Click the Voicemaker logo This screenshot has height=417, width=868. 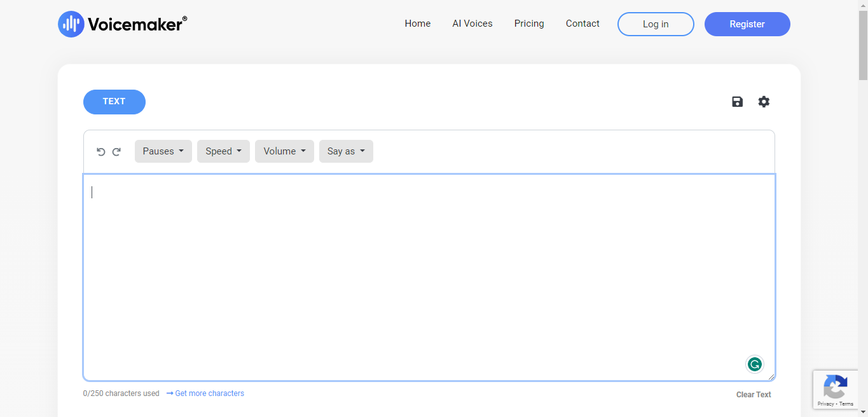pos(122,24)
